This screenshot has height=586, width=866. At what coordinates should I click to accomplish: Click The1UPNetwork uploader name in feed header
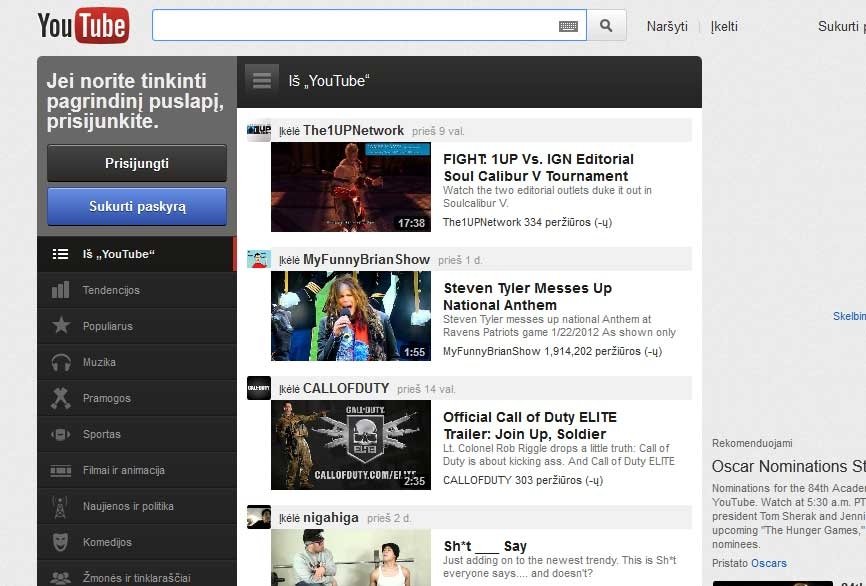353,130
